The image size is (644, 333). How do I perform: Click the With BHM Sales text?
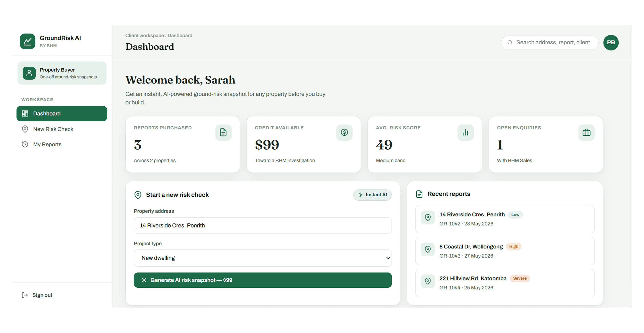[514, 160]
